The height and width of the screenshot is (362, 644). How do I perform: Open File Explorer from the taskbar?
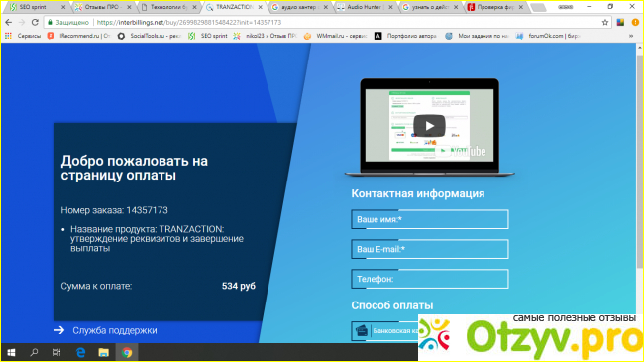tap(103, 352)
